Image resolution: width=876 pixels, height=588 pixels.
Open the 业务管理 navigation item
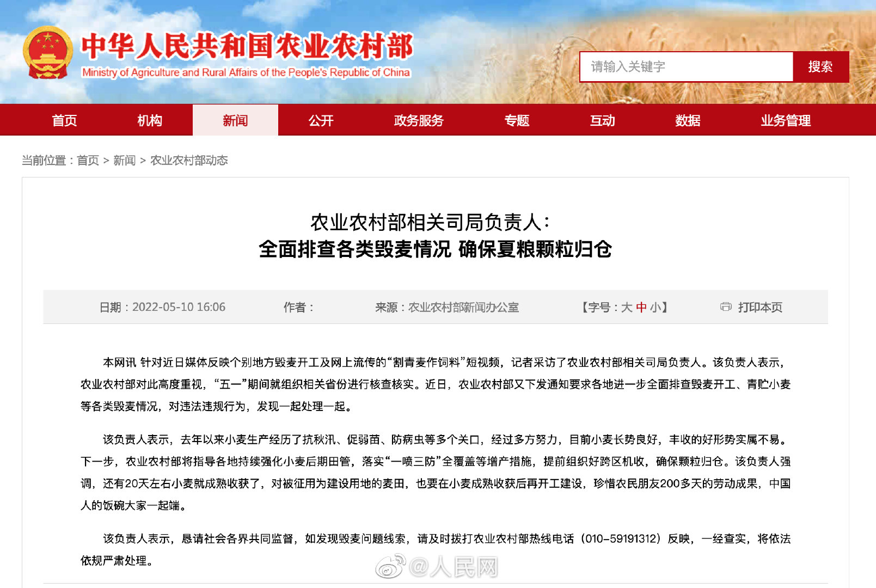pyautogui.click(x=786, y=120)
